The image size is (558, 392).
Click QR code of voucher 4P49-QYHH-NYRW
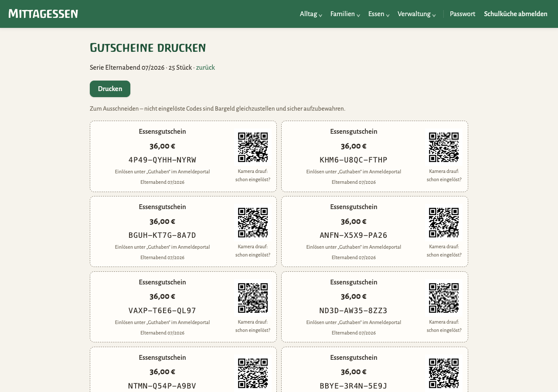click(253, 147)
